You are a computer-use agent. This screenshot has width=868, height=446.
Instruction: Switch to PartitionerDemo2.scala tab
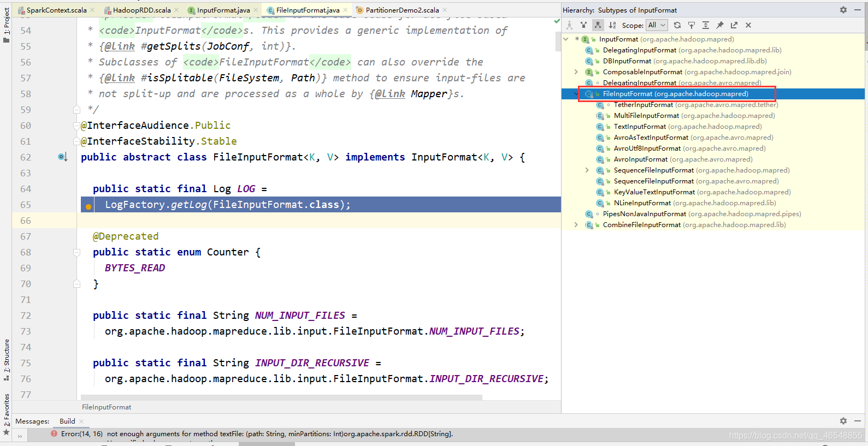402,10
